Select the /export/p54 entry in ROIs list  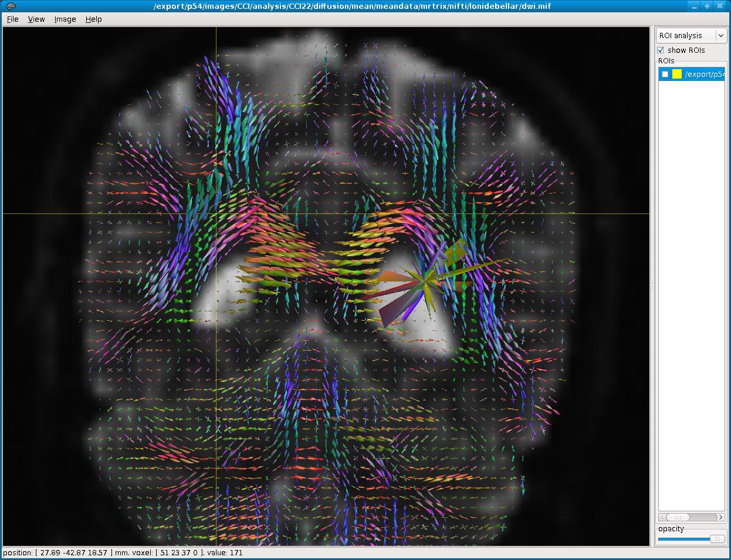tap(705, 74)
